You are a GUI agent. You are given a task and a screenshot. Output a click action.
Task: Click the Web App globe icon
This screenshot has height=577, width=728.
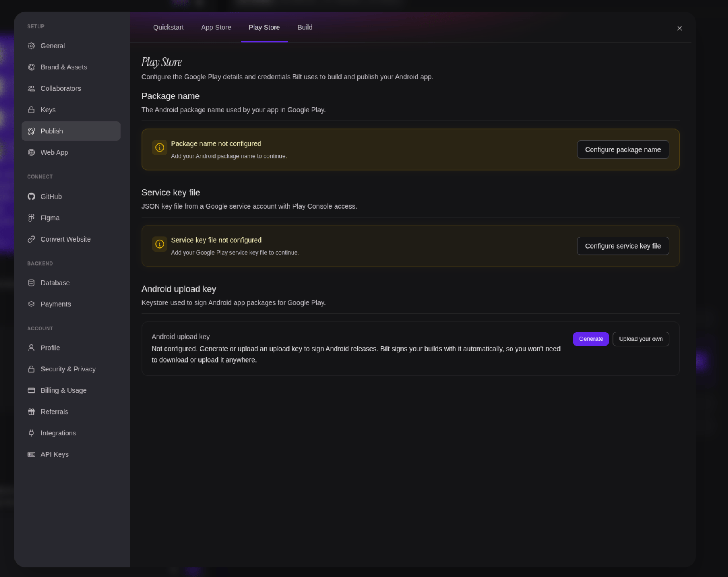coord(31,152)
